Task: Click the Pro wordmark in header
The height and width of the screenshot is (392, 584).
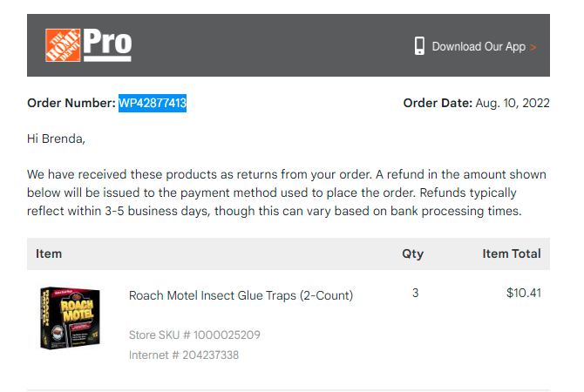Action: click(107, 44)
